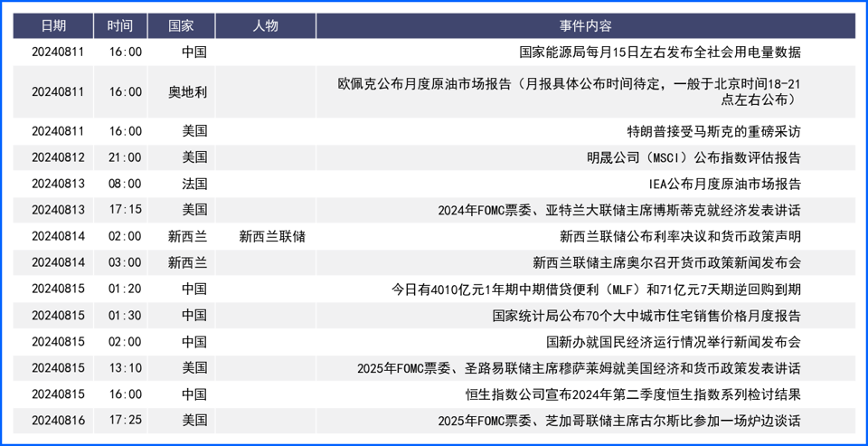
Task: Click the date 20240816
Action: (58, 421)
